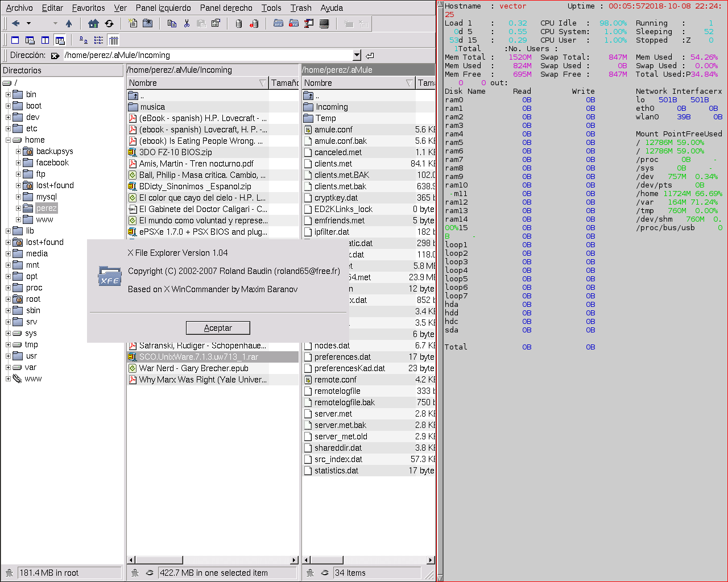Open the Favoritos menu
The image size is (728, 582).
(88, 8)
